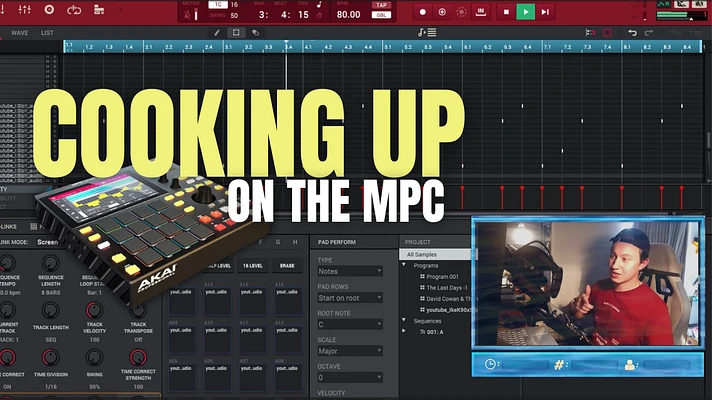Viewport: 712px width, 400px height.
Task: Undo the last action
Action: 632,33
